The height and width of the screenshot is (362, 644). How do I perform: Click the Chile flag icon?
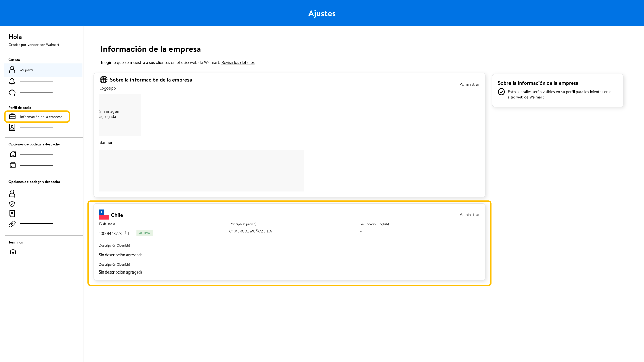click(104, 215)
